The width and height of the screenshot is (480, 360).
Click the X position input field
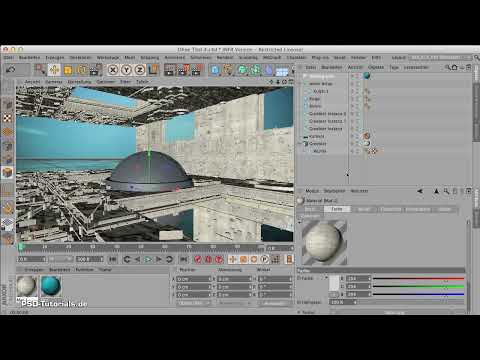194,279
